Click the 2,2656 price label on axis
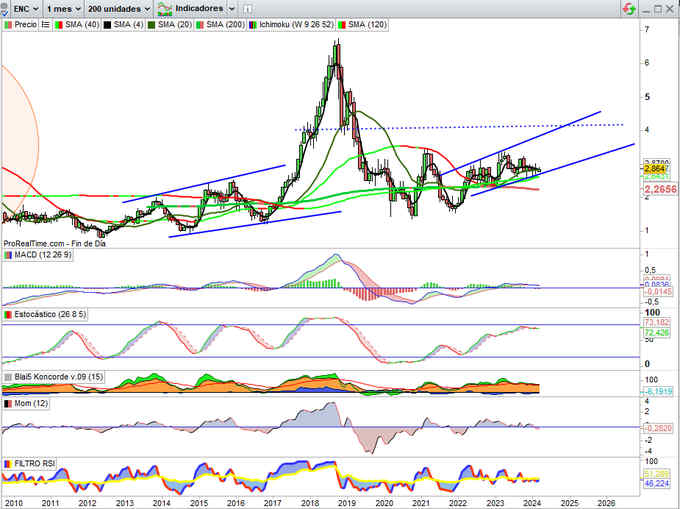 click(659, 187)
